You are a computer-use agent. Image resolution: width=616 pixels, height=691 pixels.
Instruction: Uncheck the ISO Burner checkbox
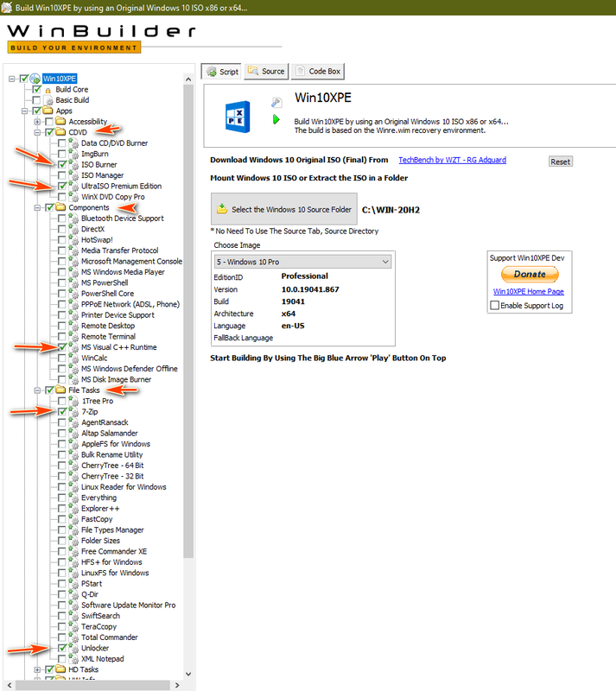click(x=62, y=164)
